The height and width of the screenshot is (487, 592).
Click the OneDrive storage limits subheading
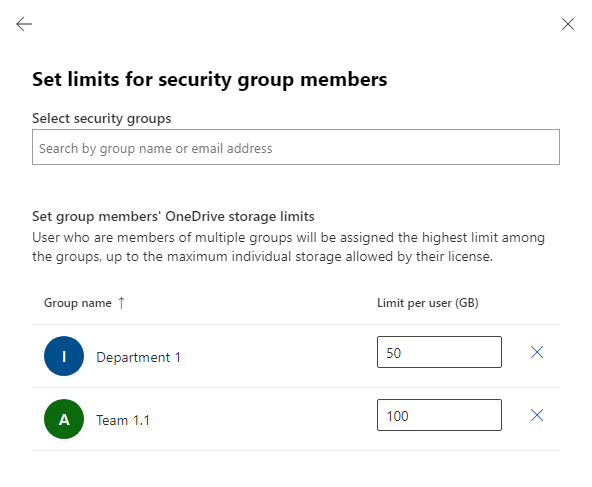[x=173, y=216]
